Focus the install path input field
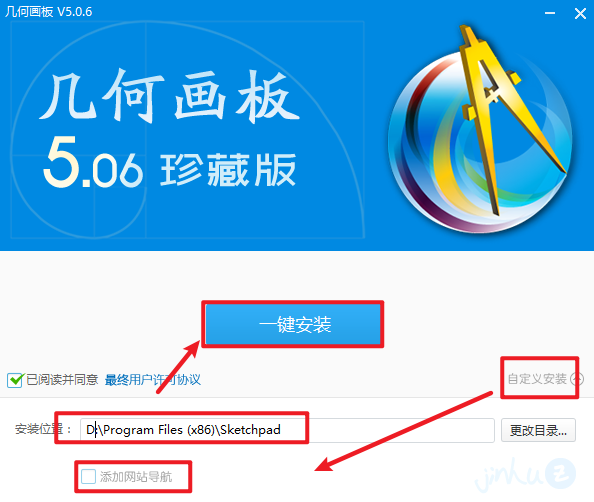The width and height of the screenshot is (594, 502). [x=287, y=430]
